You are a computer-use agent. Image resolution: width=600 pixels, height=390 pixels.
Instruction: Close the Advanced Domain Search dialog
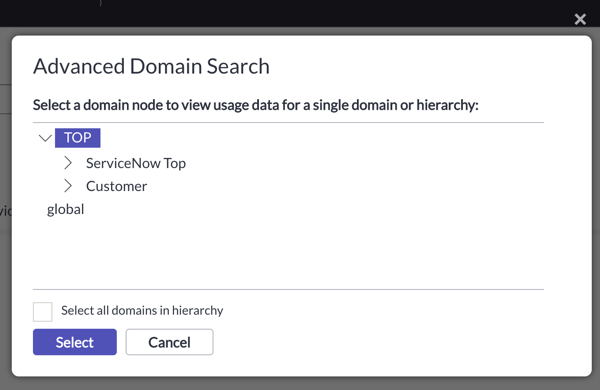pyautogui.click(x=580, y=19)
